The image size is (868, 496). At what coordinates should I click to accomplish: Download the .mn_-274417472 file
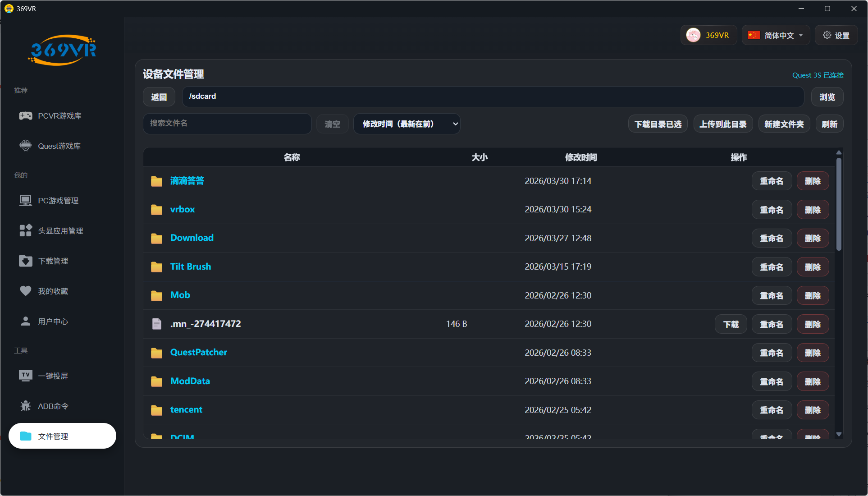(731, 324)
